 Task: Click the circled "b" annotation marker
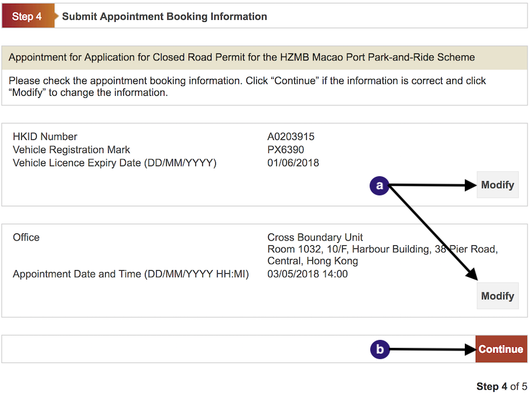point(379,349)
